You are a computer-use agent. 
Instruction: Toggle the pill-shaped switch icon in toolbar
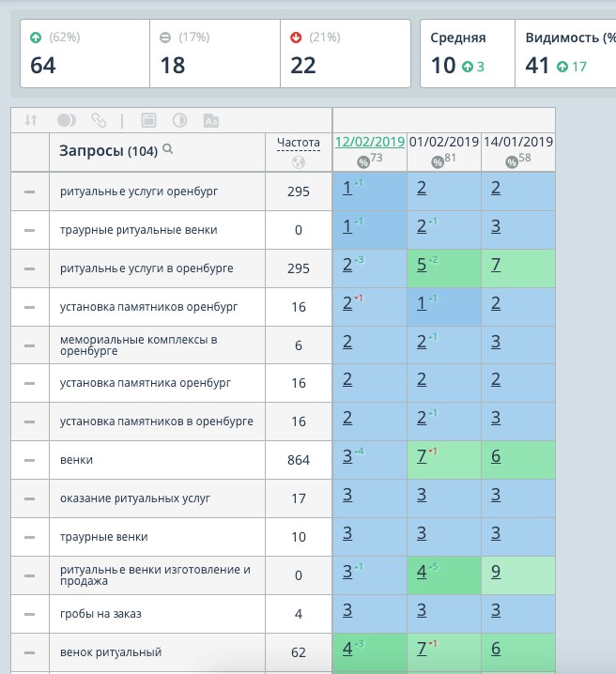point(66,120)
